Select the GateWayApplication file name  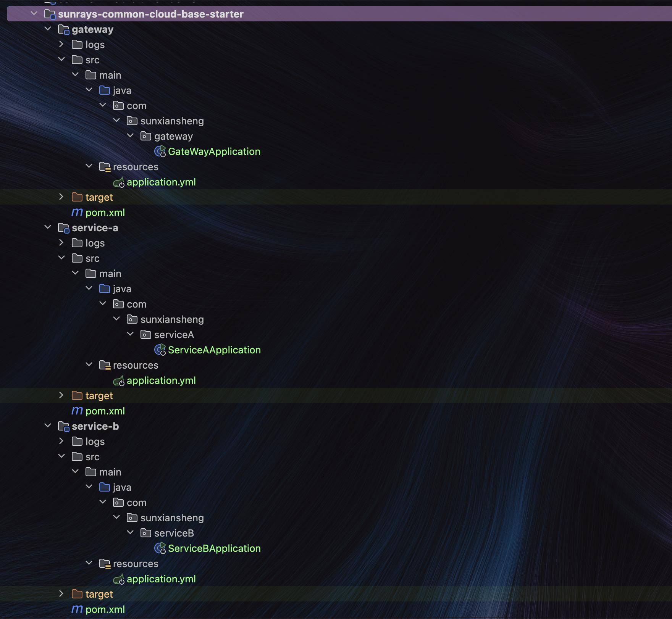pos(214,152)
